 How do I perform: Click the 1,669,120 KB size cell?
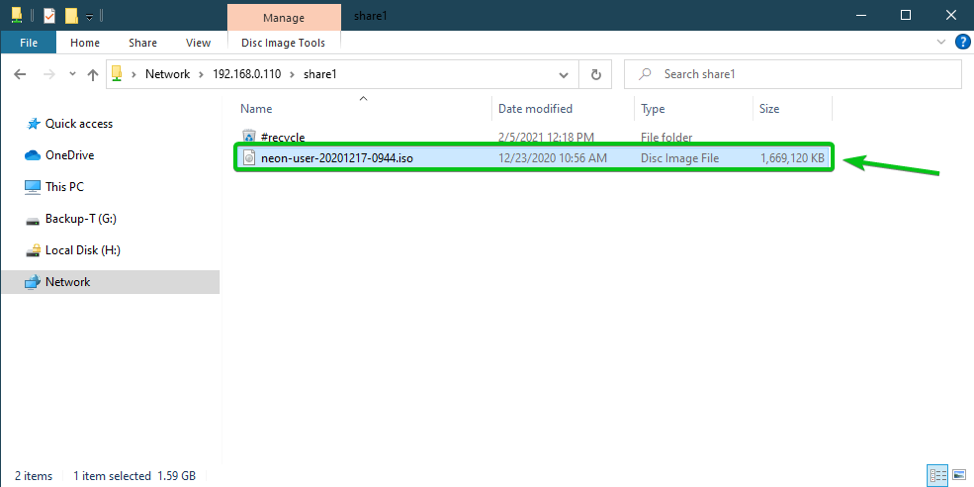(793, 158)
